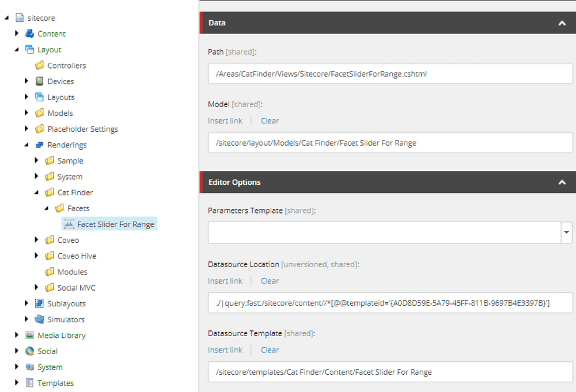This screenshot has height=392, width=576.
Task: Click the Renderings node icon
Action: click(40, 144)
